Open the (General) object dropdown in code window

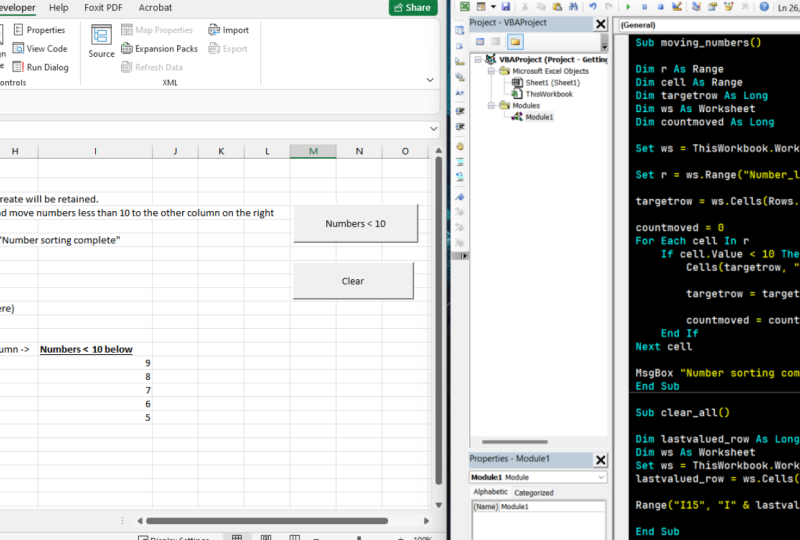(709, 24)
